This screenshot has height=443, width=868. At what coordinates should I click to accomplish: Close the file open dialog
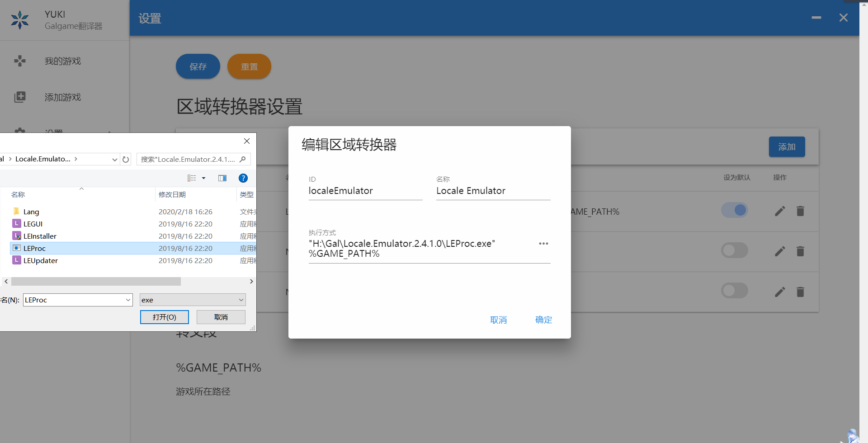247,141
